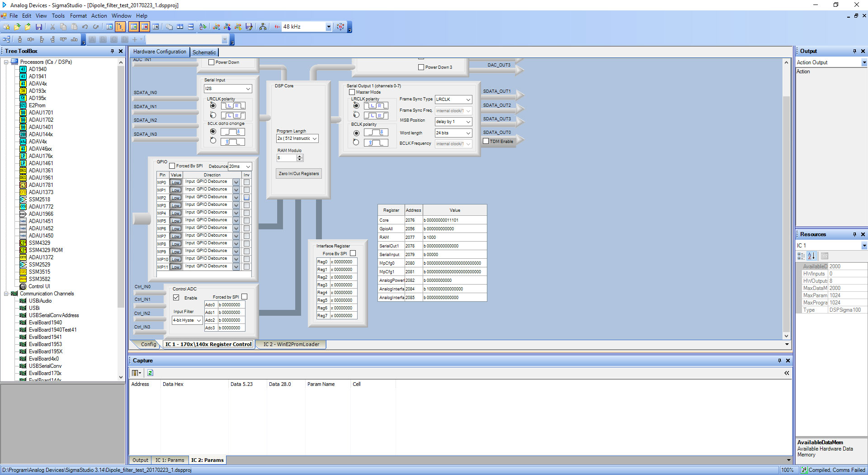The image size is (868, 475).
Task: Toggle the Power Down checkbox
Action: pyautogui.click(x=211, y=62)
